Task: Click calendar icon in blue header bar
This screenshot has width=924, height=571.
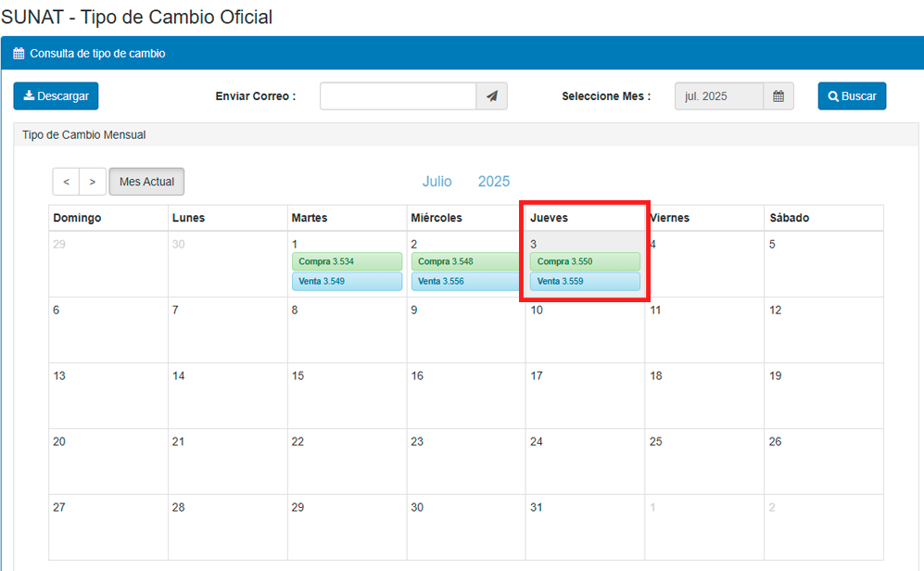Action: tap(19, 54)
